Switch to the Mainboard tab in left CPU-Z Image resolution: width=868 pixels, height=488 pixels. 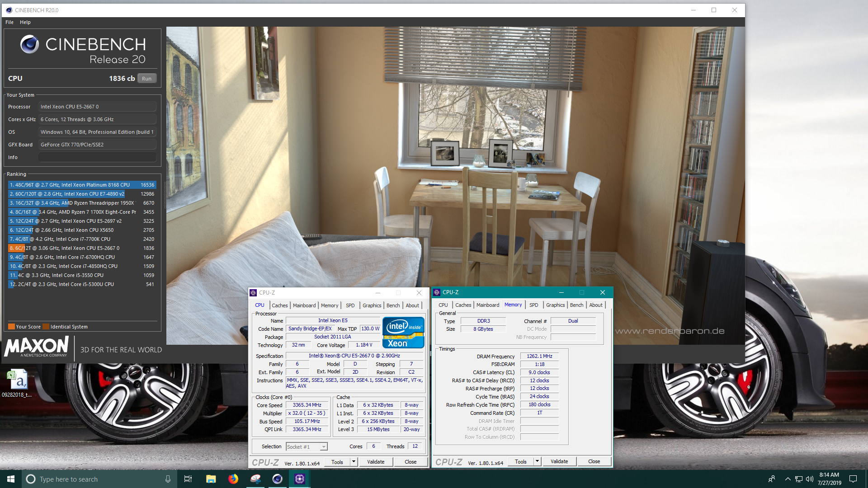[304, 305]
